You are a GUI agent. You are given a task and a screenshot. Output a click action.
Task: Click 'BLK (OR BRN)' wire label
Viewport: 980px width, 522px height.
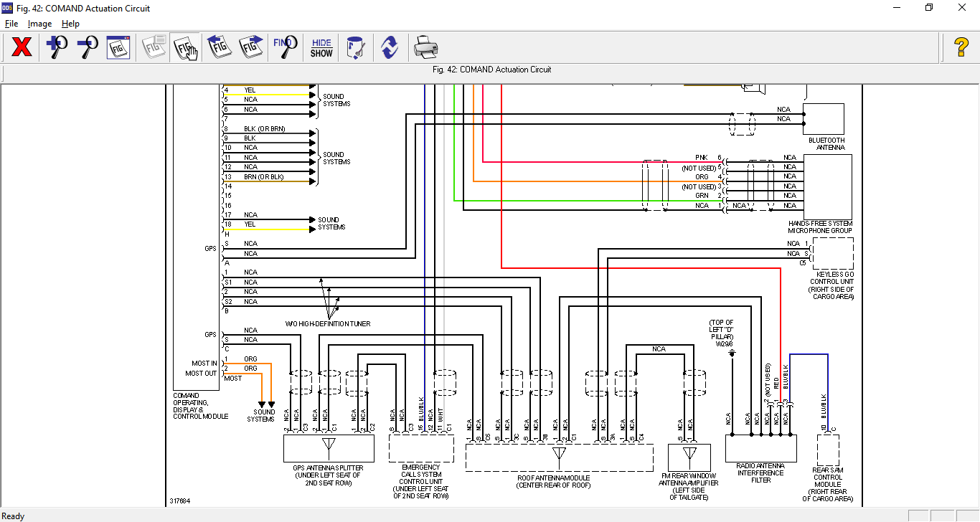pos(264,129)
